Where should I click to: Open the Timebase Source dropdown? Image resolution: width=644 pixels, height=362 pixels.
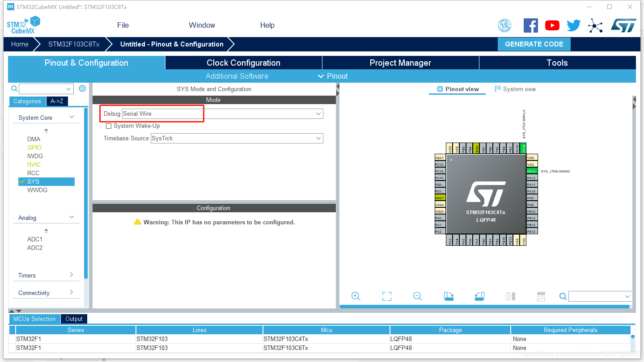[x=237, y=139]
